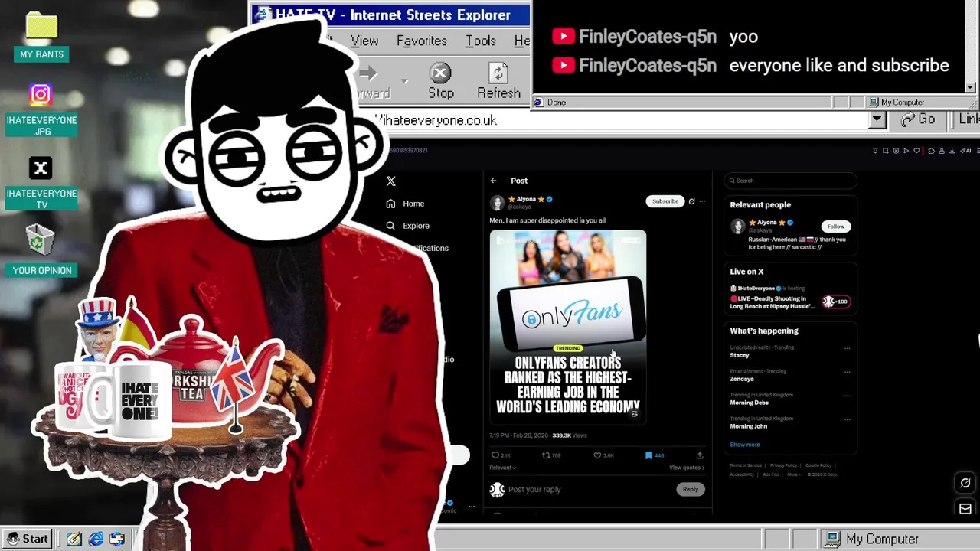
Task: Click the +100 listeners badge
Action: coord(835,302)
